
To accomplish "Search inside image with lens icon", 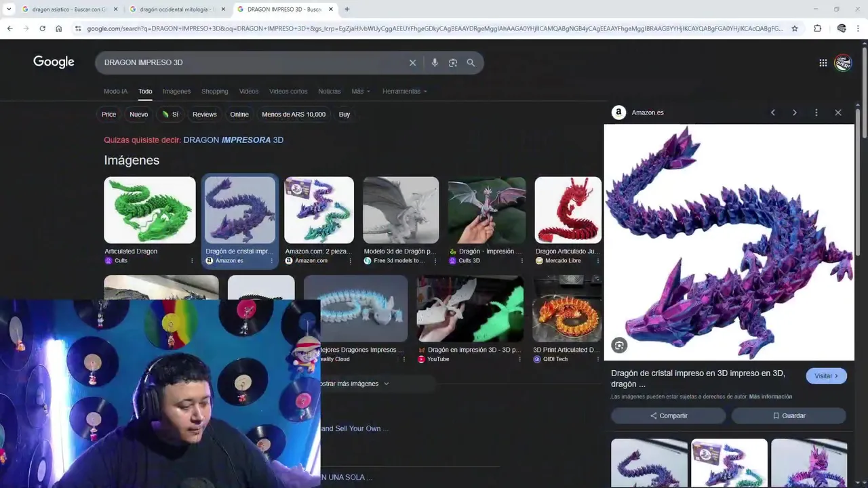I will tap(618, 346).
